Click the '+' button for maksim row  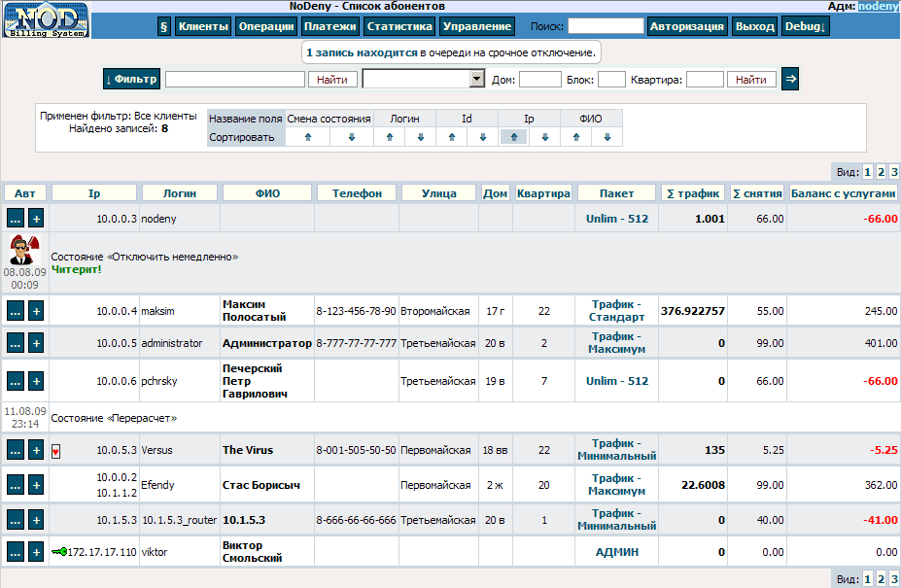[36, 311]
